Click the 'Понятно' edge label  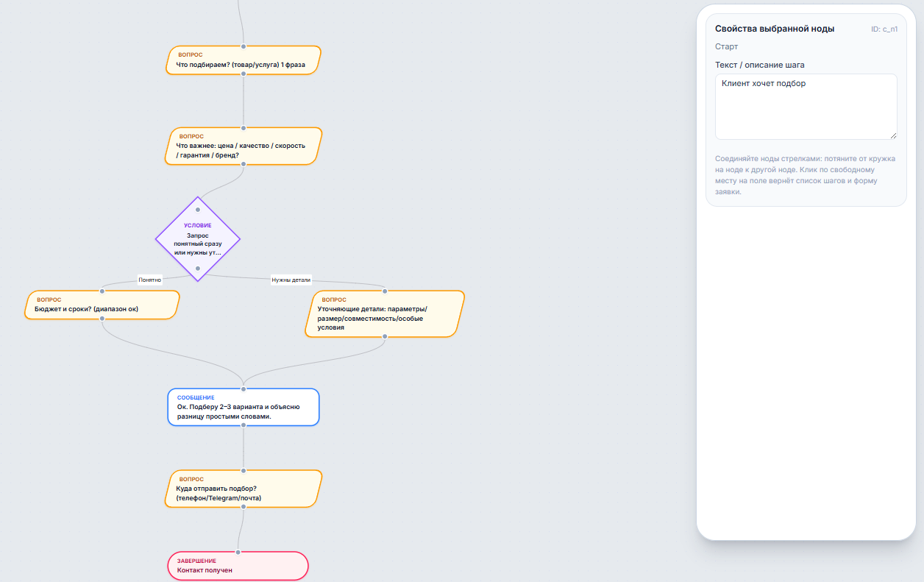click(x=150, y=280)
